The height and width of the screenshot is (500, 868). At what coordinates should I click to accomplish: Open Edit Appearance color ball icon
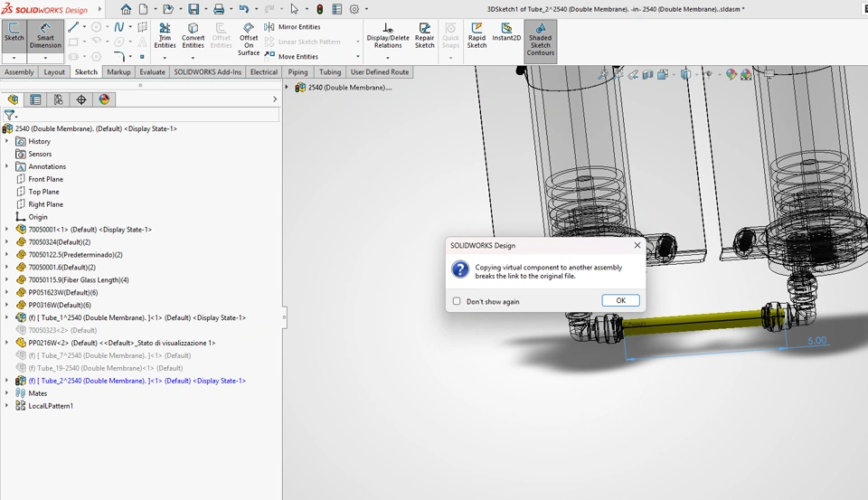[x=731, y=74]
